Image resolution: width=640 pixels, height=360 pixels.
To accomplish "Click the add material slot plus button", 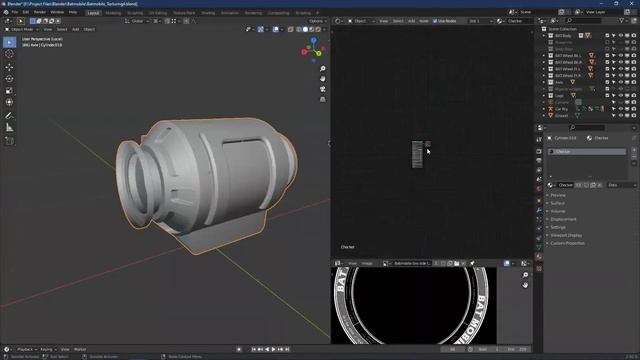I will click(634, 150).
